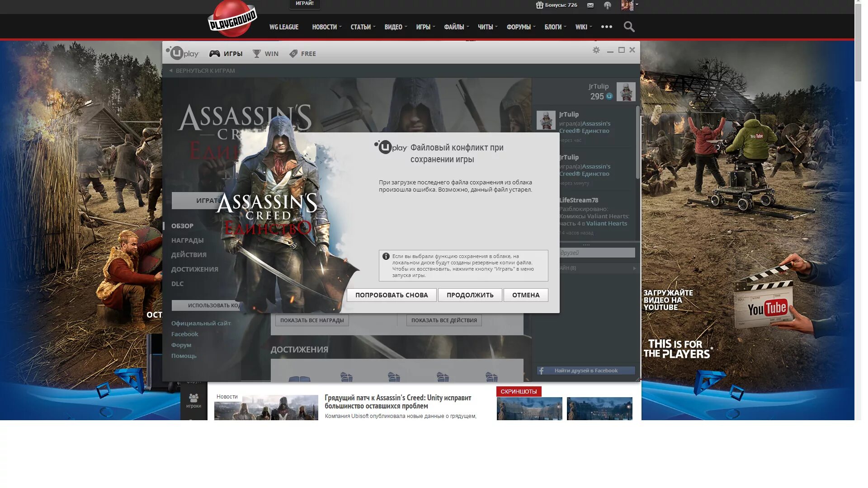The image size is (868, 488).
Task: Open the Форум link
Action: 181,345
